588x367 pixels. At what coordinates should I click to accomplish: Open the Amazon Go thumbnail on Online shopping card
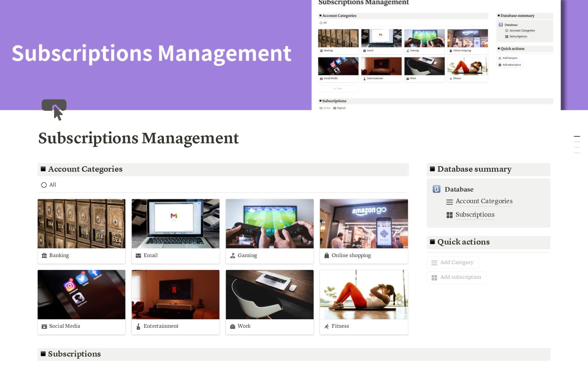pyautogui.click(x=364, y=223)
